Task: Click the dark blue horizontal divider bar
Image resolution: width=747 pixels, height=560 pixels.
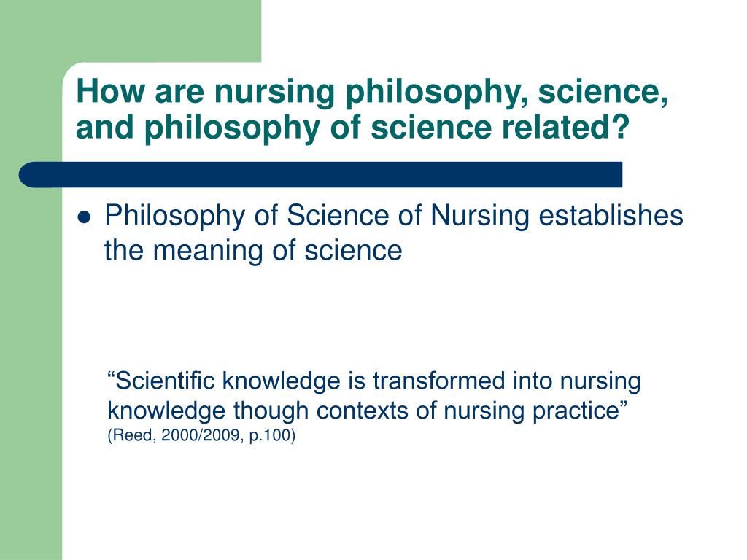Action: point(321,175)
